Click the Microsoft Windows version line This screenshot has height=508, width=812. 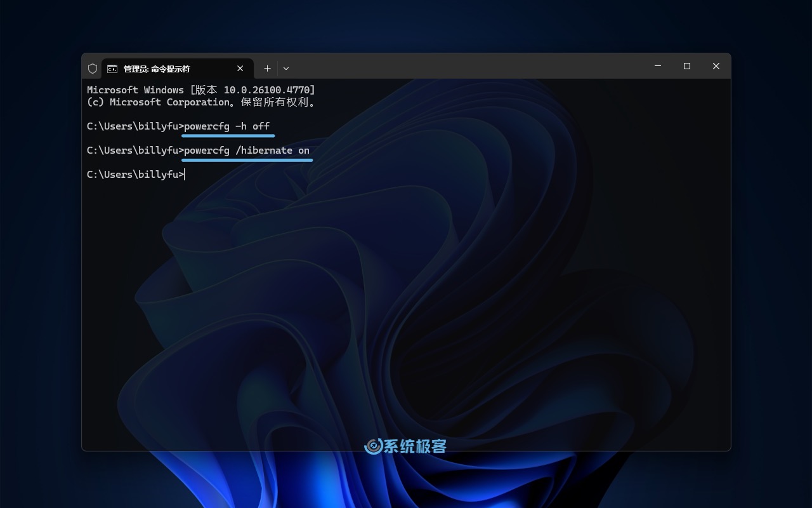pos(201,90)
